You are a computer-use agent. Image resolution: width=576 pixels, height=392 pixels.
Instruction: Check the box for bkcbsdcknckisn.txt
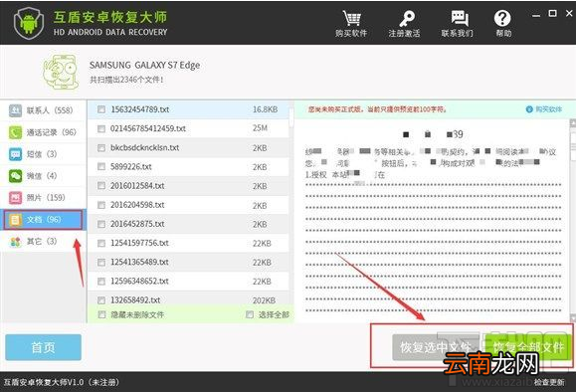tap(101, 147)
